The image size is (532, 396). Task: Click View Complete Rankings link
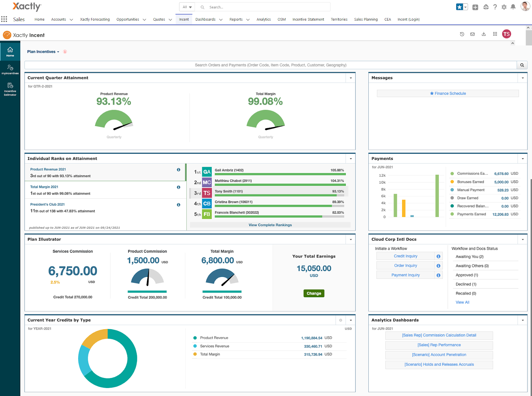[270, 225]
